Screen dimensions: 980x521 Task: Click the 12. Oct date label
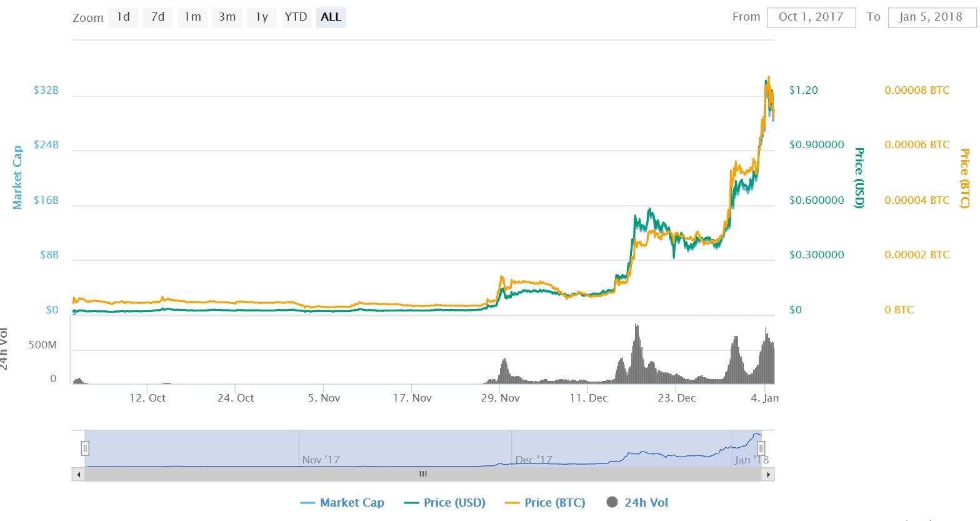click(x=147, y=398)
